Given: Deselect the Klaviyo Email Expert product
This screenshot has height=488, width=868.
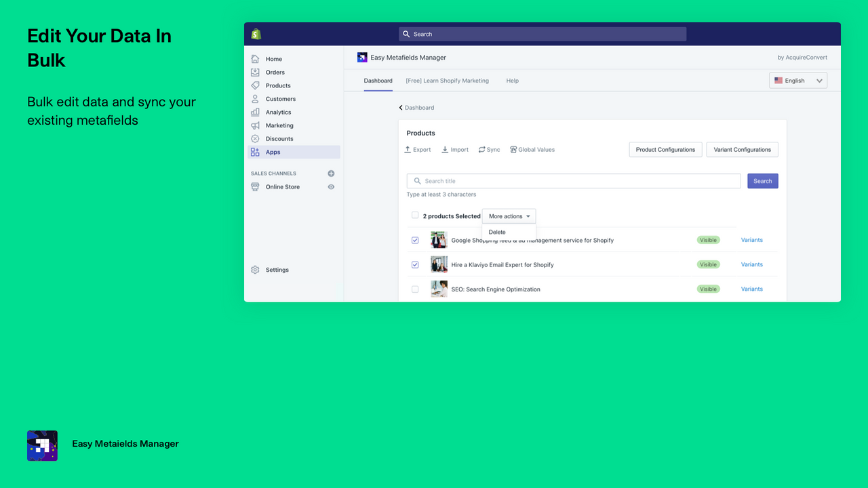Looking at the screenshot, I should coord(414,264).
